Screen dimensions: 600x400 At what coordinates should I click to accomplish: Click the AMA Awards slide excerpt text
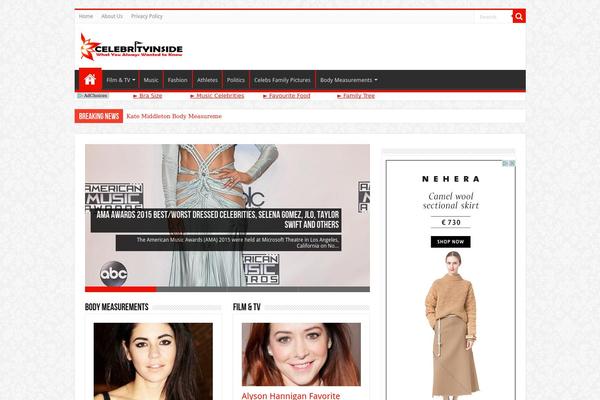229,243
